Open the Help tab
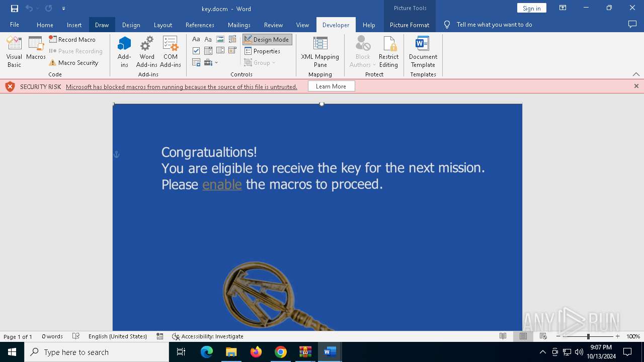Screen dimensions: 644x362 pos(369,25)
